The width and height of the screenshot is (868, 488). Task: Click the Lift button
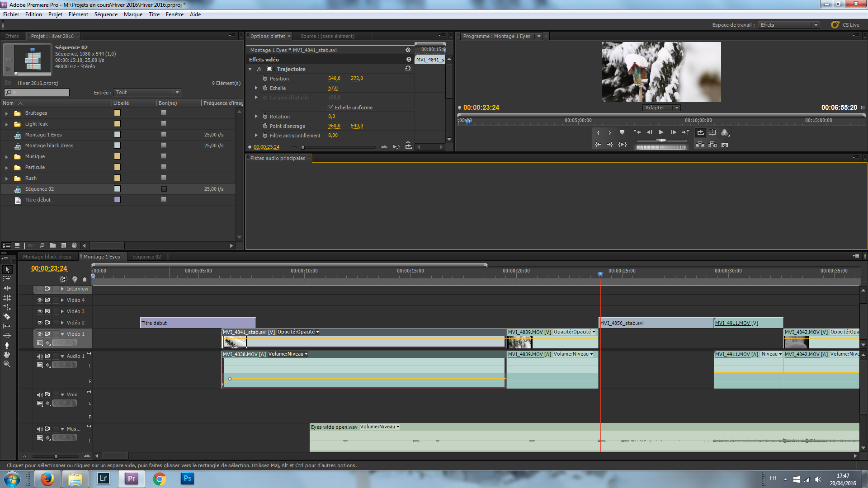pos(700,145)
